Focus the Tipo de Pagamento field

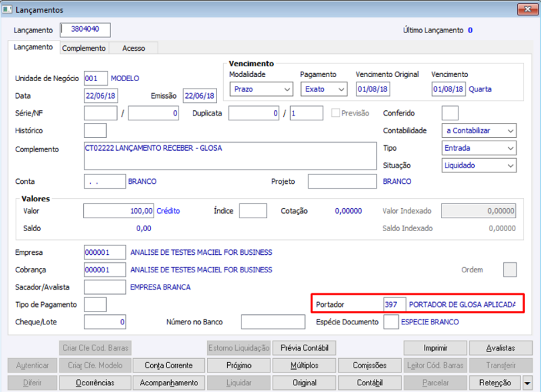95,304
